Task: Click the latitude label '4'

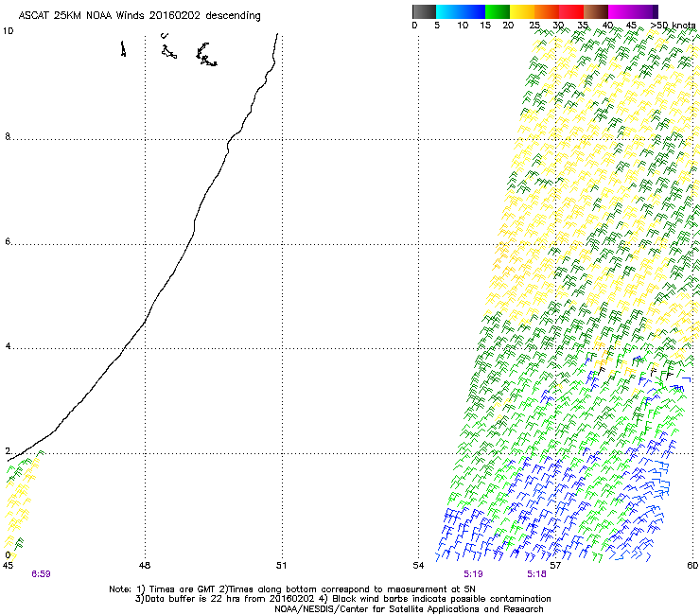Action: (x=8, y=345)
